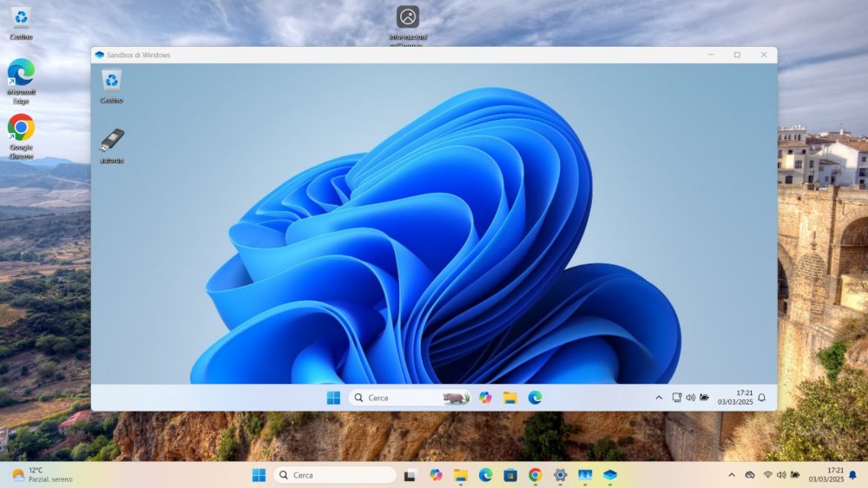Open Task View on the host taskbar
868x488 pixels.
[x=410, y=475]
